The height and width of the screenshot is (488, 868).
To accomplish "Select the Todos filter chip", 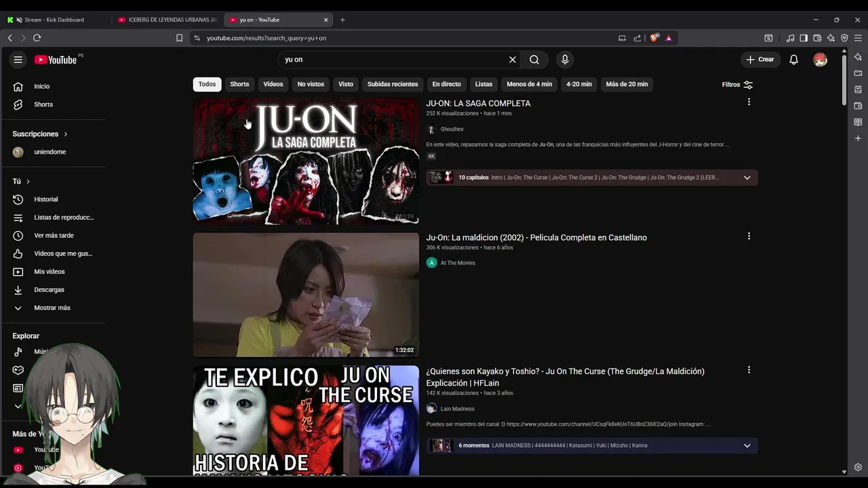I will (208, 84).
